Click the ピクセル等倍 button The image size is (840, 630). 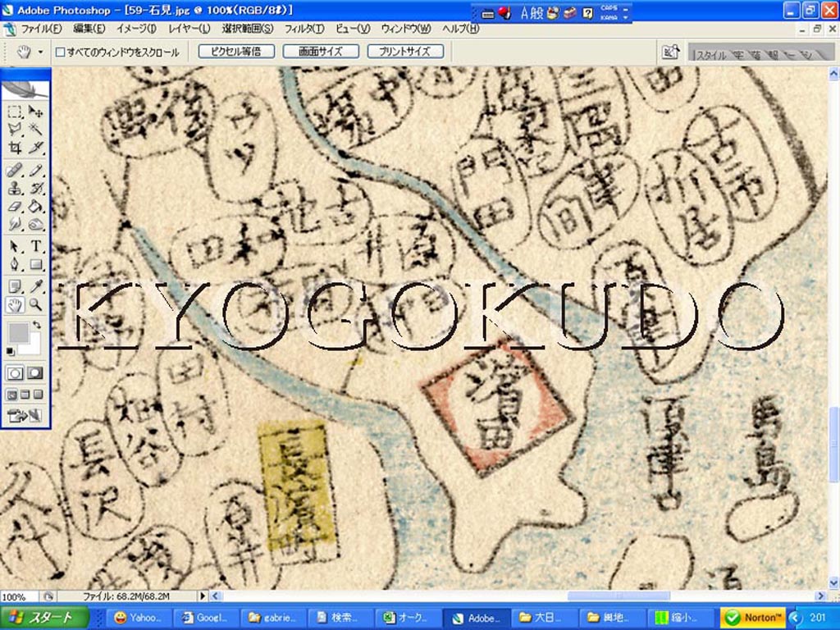[x=236, y=52]
